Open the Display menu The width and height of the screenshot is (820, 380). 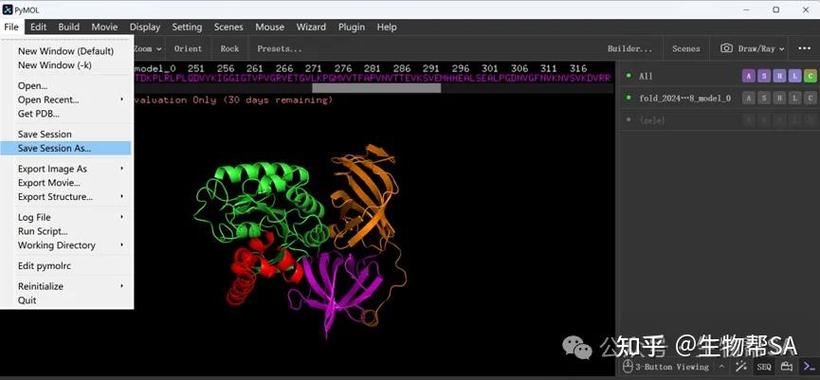(145, 27)
